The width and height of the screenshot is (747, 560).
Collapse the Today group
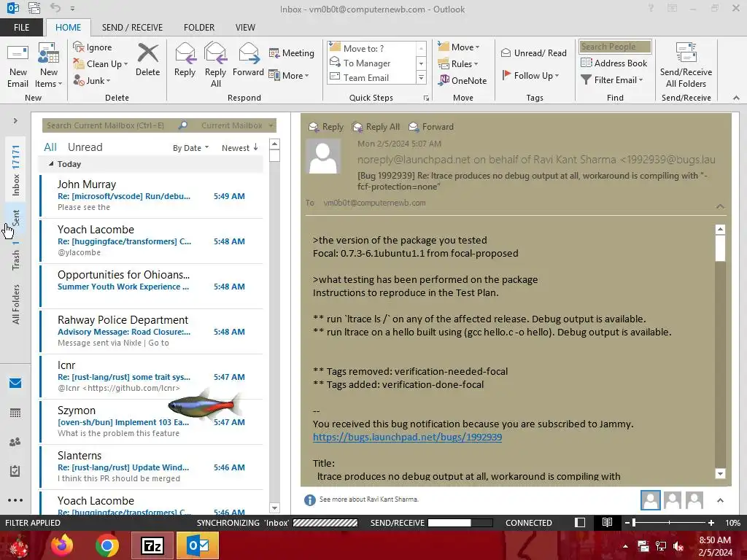coord(52,164)
